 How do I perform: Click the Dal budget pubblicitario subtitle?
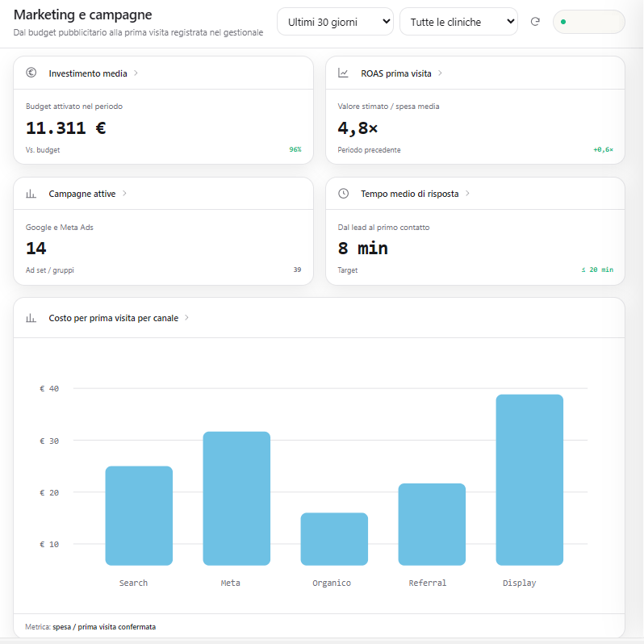138,32
